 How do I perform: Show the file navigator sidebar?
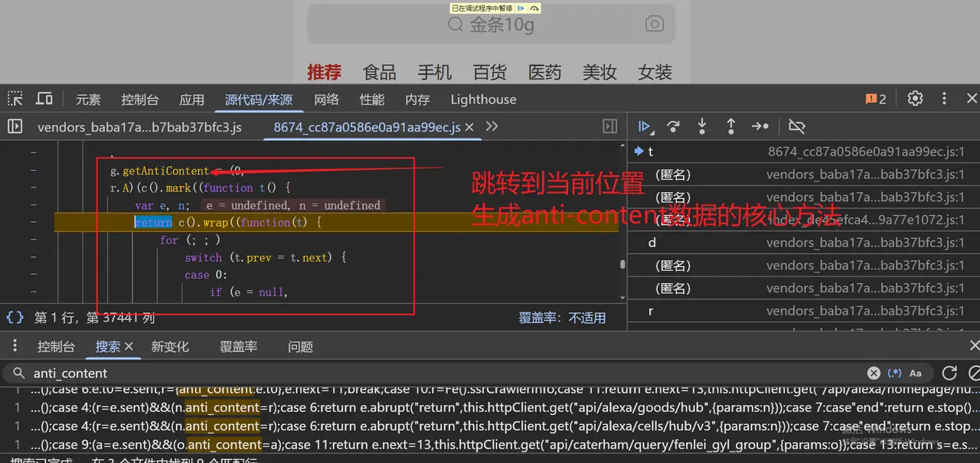(x=15, y=126)
